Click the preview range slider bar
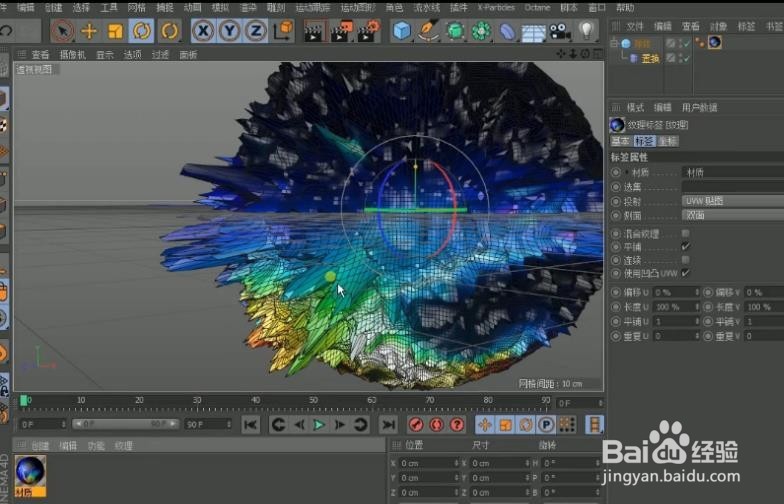 pyautogui.click(x=125, y=424)
